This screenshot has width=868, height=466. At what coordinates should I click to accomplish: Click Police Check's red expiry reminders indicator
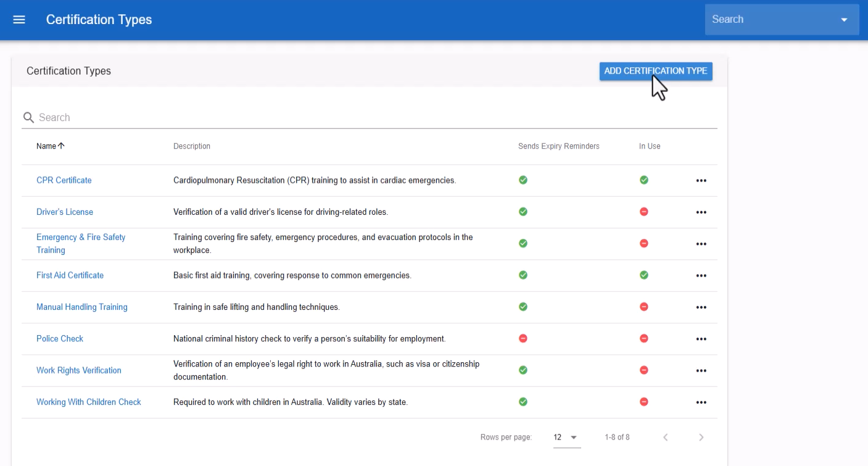[x=523, y=338]
